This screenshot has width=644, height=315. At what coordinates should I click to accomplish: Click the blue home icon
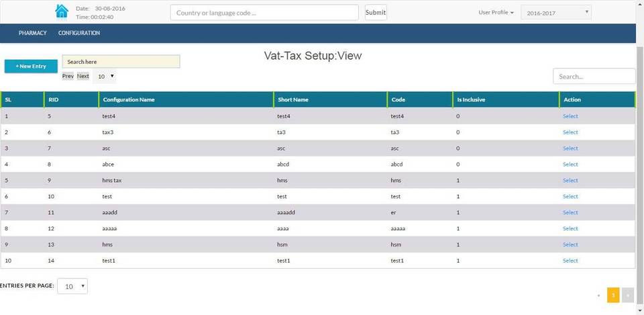click(62, 11)
